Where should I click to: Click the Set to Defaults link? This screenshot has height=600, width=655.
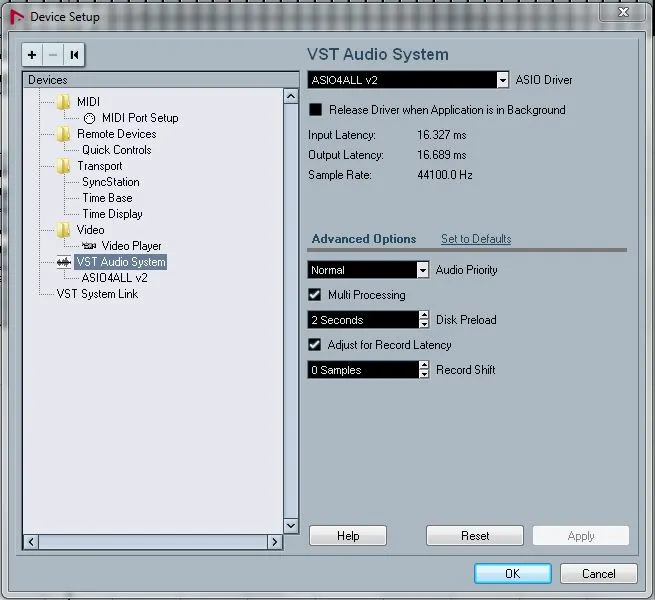point(476,239)
